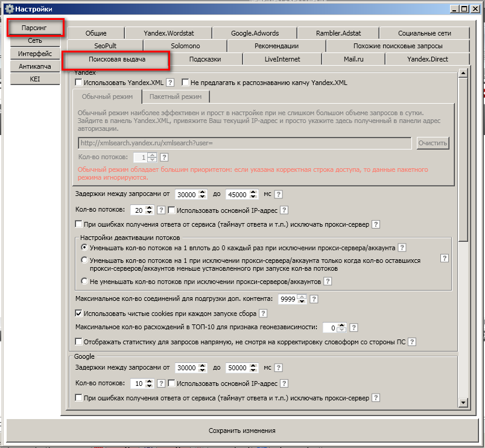The image size is (485, 448).
Task: Click Сохранить изменения button
Action: pyautogui.click(x=242, y=431)
